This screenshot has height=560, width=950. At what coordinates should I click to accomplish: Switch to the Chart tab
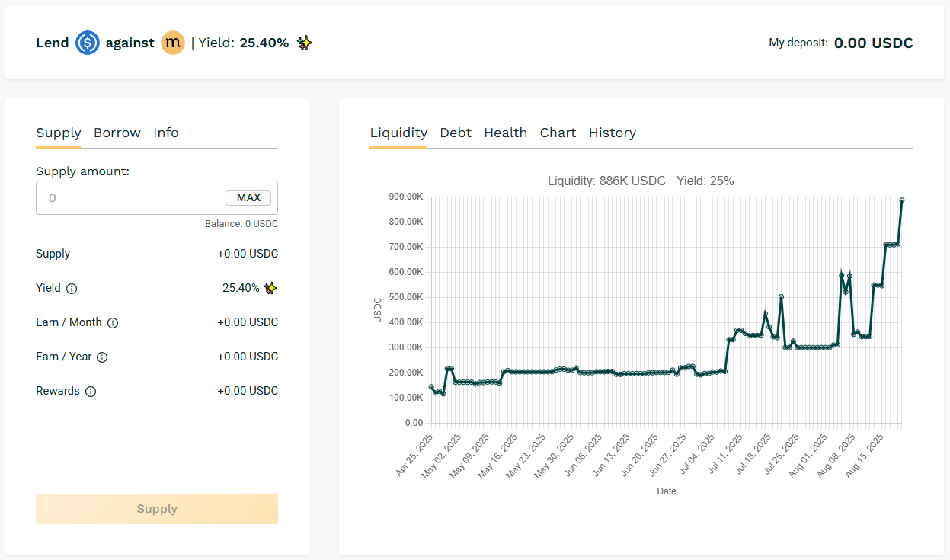coord(558,133)
